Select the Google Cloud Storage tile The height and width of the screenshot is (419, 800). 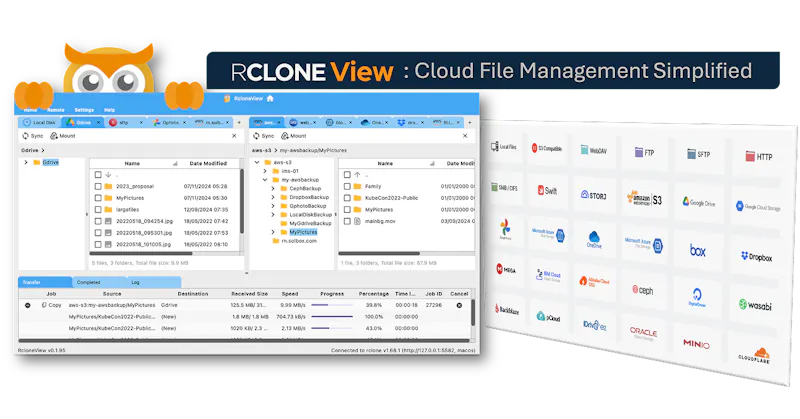[x=758, y=207]
